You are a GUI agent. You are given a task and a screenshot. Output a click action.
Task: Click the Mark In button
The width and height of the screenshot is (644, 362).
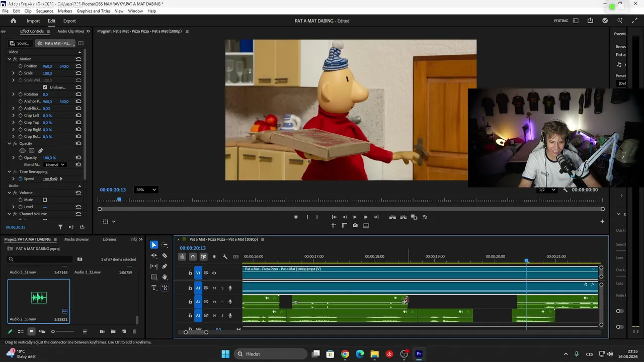pyautogui.click(x=307, y=217)
